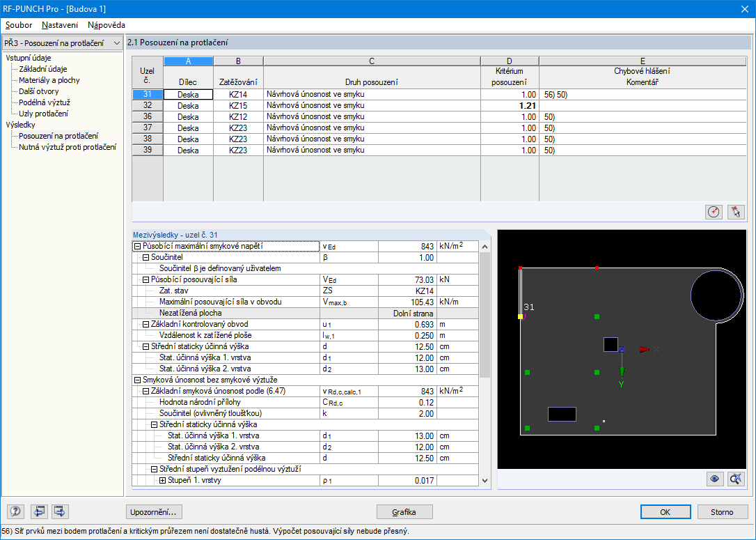Click the KZ12 load cell
The width and height of the screenshot is (756, 540).
(x=238, y=117)
